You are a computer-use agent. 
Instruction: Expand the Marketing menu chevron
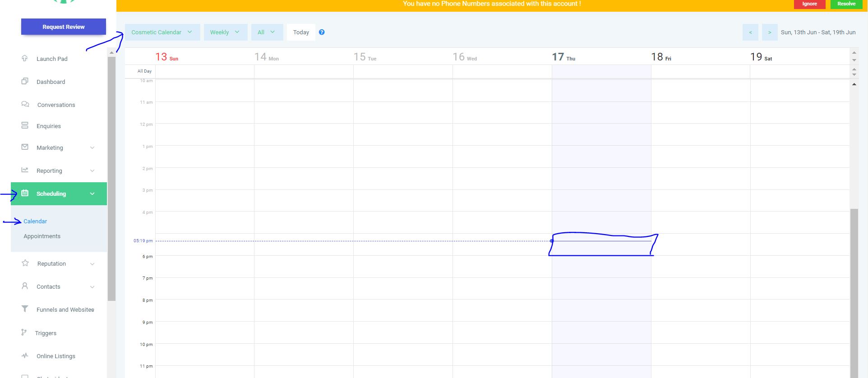(92, 148)
